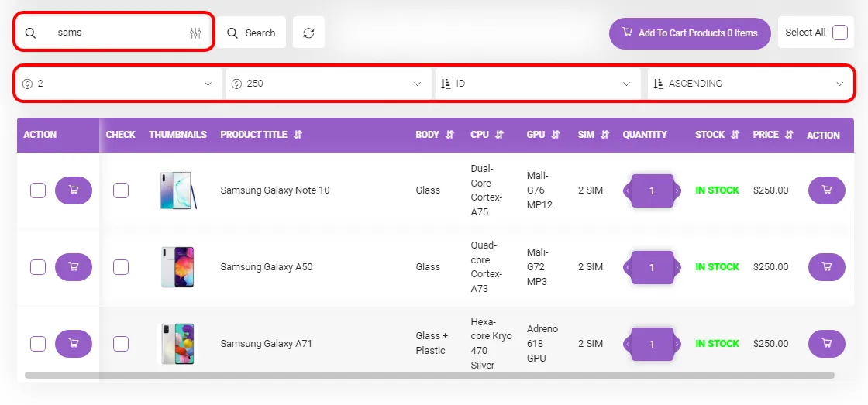Image resolution: width=868 pixels, height=405 pixels.
Task: Tick Action column checkbox for Galaxy Note 10
Action: pos(38,190)
